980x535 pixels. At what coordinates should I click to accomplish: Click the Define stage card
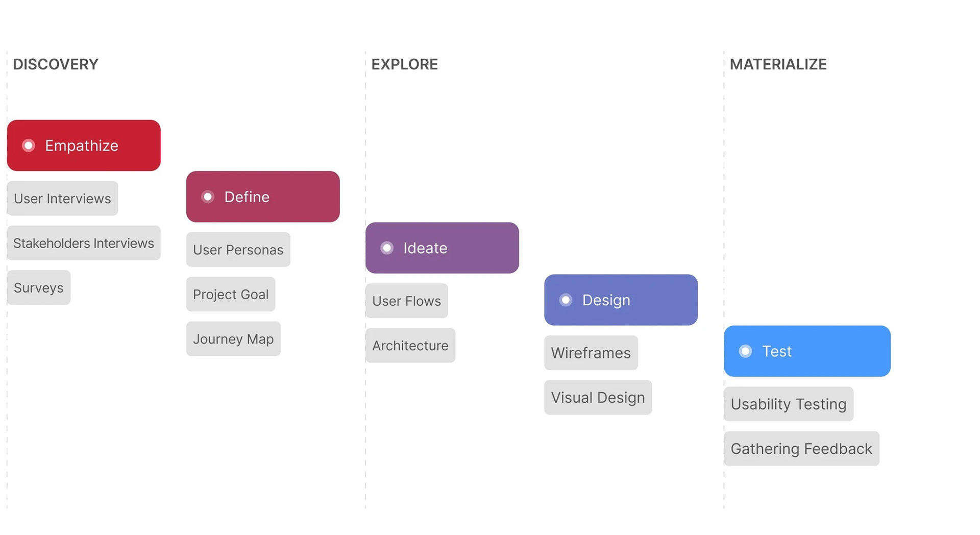point(263,197)
